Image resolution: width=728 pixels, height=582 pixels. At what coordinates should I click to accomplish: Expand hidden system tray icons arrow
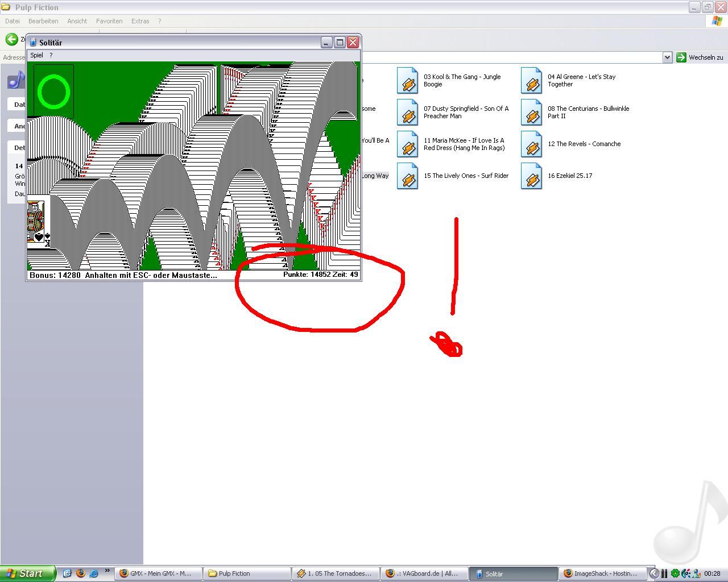tap(654, 573)
